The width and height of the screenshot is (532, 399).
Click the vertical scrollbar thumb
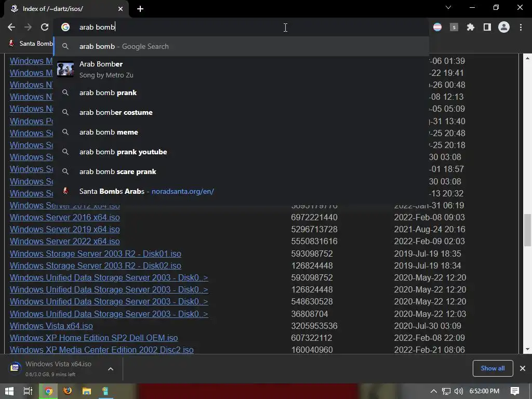527,230
